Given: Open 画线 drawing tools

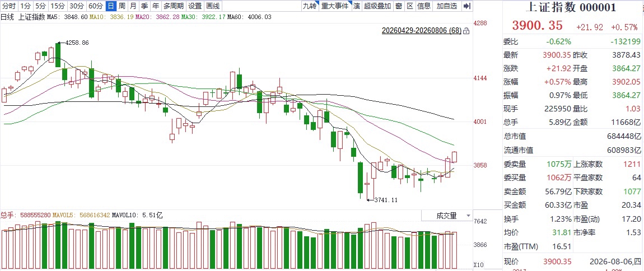Looking at the screenshot, I should [x=213, y=6].
